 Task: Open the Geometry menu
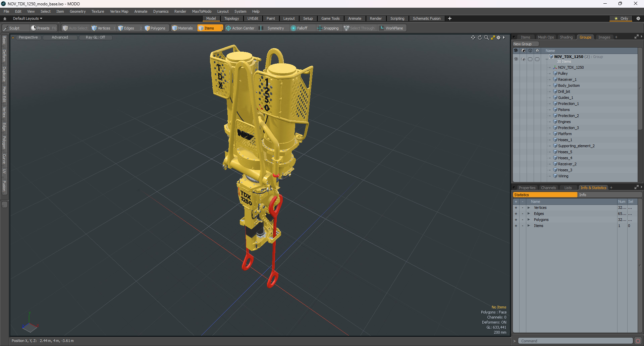[77, 11]
